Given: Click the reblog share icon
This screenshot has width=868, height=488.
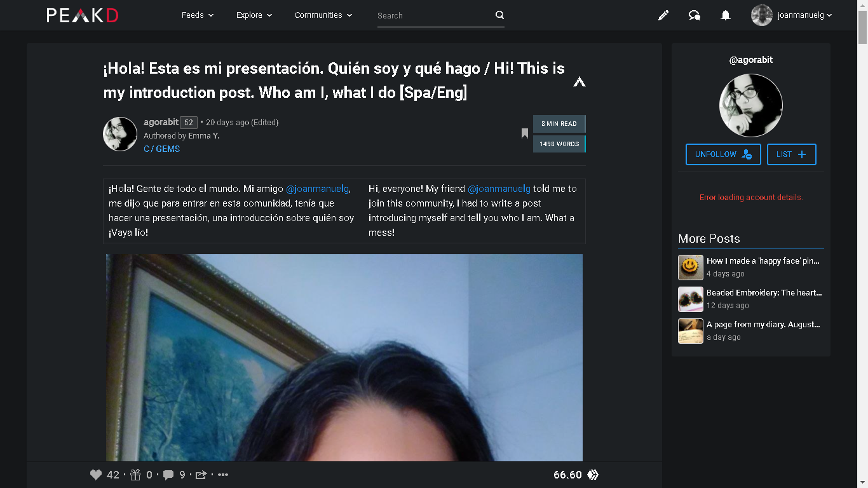Looking at the screenshot, I should (x=201, y=475).
